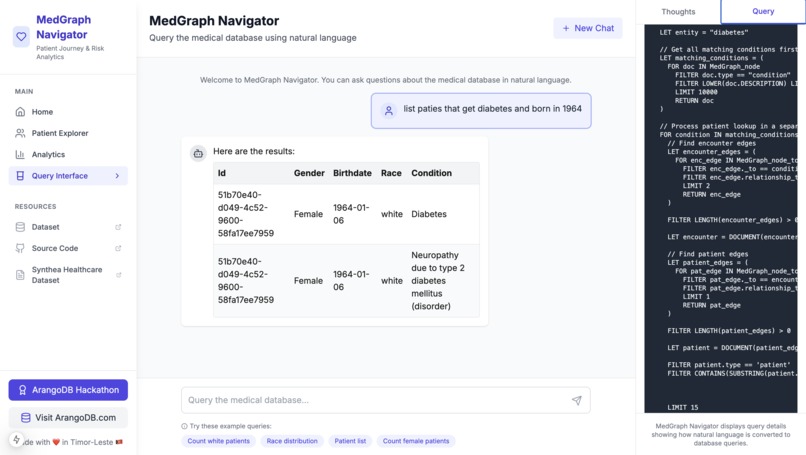Click the ArangoDB Hackathon button

68,390
